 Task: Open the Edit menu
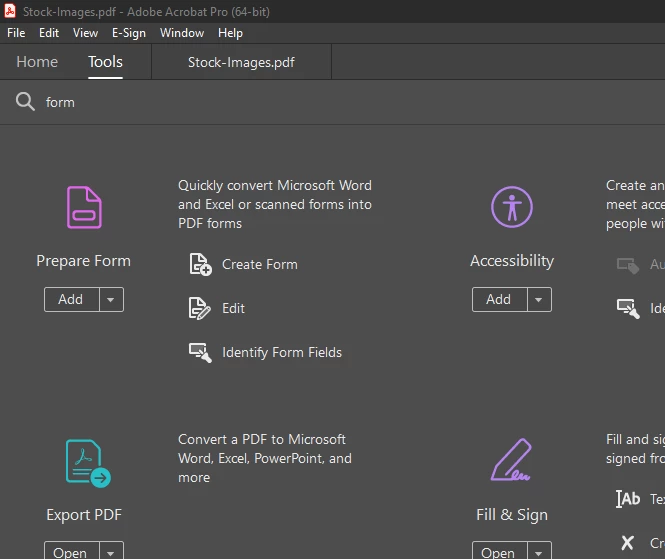tap(49, 33)
